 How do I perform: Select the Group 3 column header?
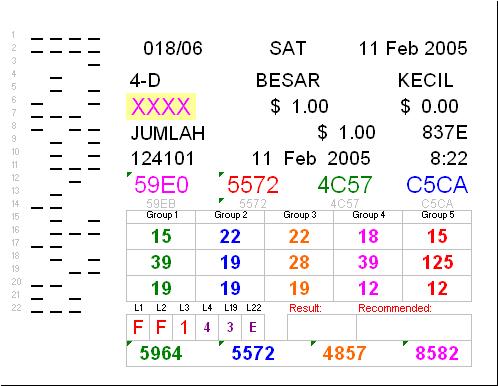click(x=299, y=216)
